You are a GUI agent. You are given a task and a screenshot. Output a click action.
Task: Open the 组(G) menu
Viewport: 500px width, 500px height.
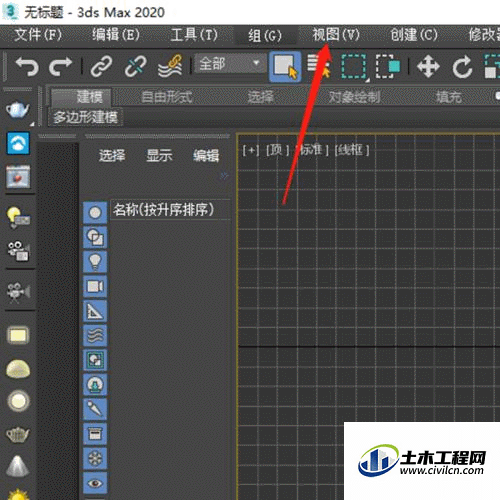click(265, 35)
